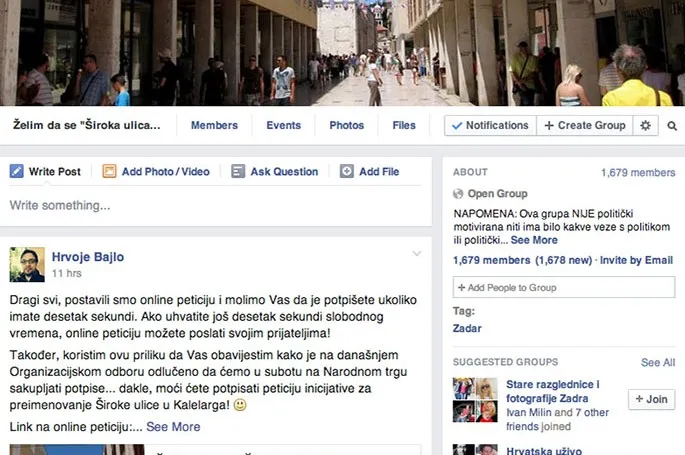Click Hrvoje Bajlo's profile picture
The image size is (685, 455).
pos(27,264)
